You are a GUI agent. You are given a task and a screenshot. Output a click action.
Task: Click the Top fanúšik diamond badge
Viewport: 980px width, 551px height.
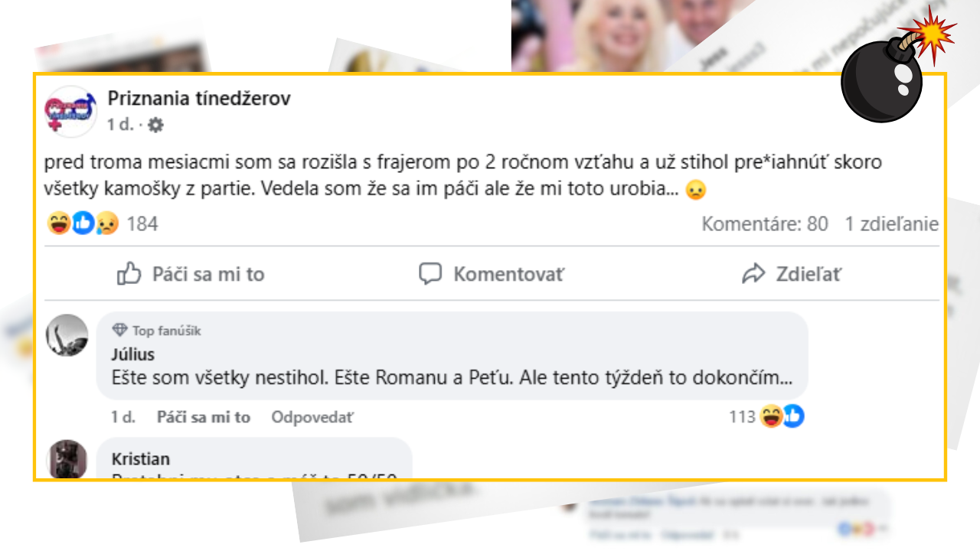coord(121,330)
